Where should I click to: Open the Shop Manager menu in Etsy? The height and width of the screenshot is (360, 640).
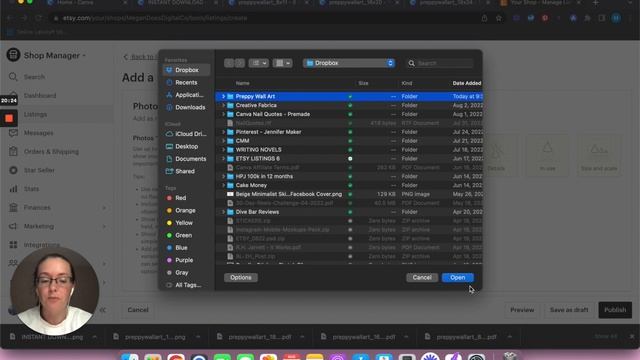tap(47, 55)
